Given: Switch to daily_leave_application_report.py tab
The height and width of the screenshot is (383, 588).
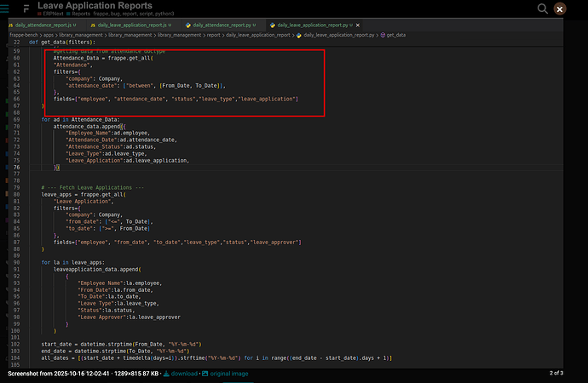Looking at the screenshot, I should point(312,26).
